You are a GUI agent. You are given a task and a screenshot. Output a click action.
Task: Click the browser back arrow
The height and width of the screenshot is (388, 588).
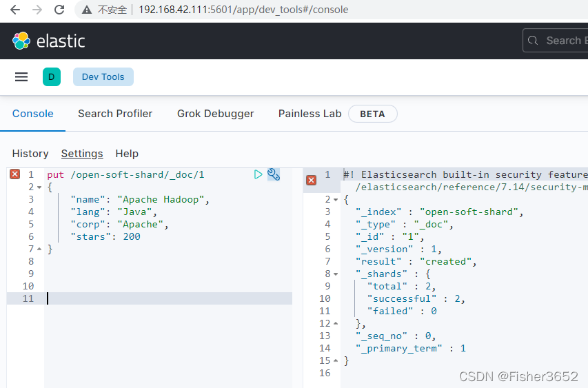pos(15,10)
